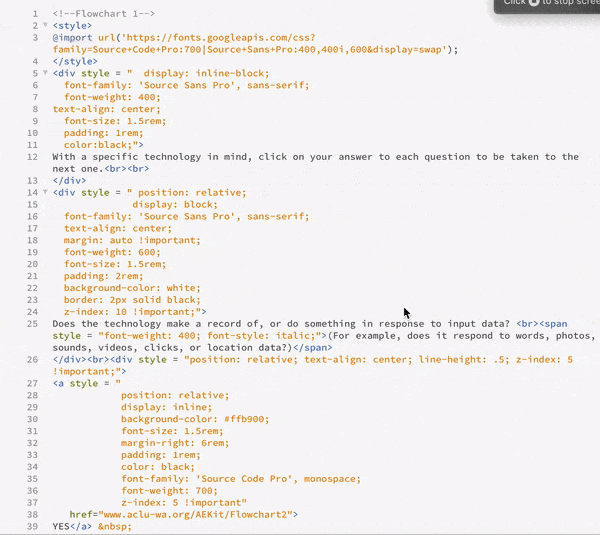Screen dimensions: 600x535
Task: Click 'position: relative;' on line 14
Action: (192, 192)
